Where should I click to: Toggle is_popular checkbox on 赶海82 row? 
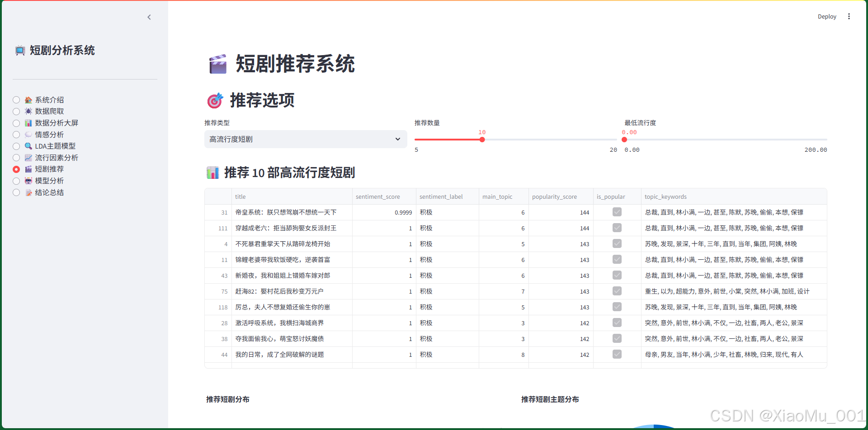617,291
